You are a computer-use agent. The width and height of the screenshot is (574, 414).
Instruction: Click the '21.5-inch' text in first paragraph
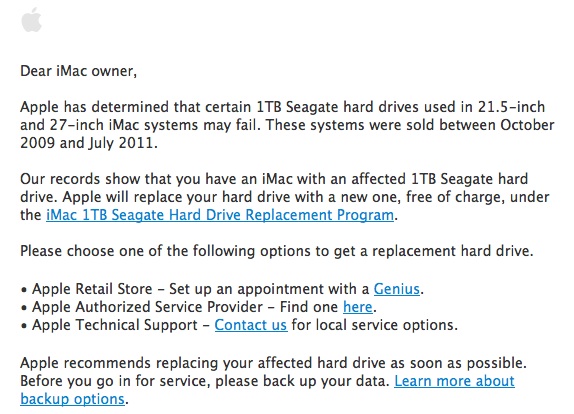point(511,107)
